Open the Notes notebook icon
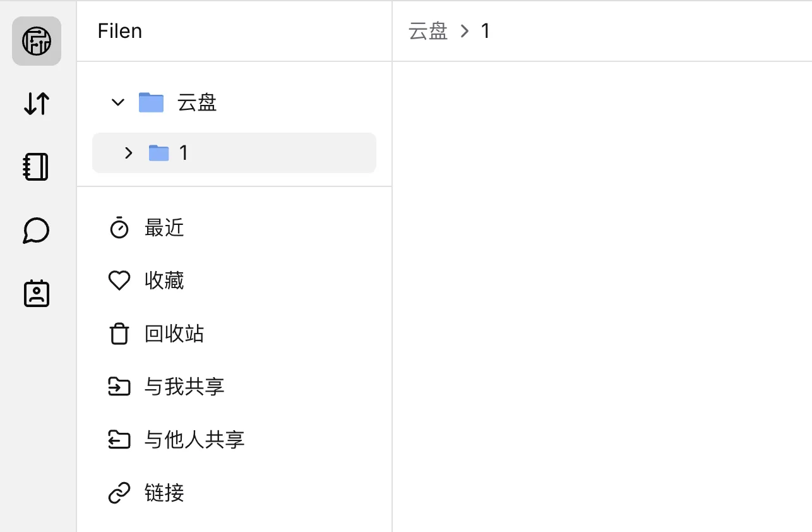 tap(37, 167)
